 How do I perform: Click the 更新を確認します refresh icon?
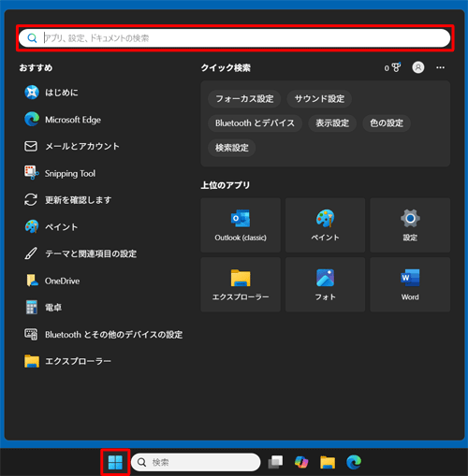(31, 200)
